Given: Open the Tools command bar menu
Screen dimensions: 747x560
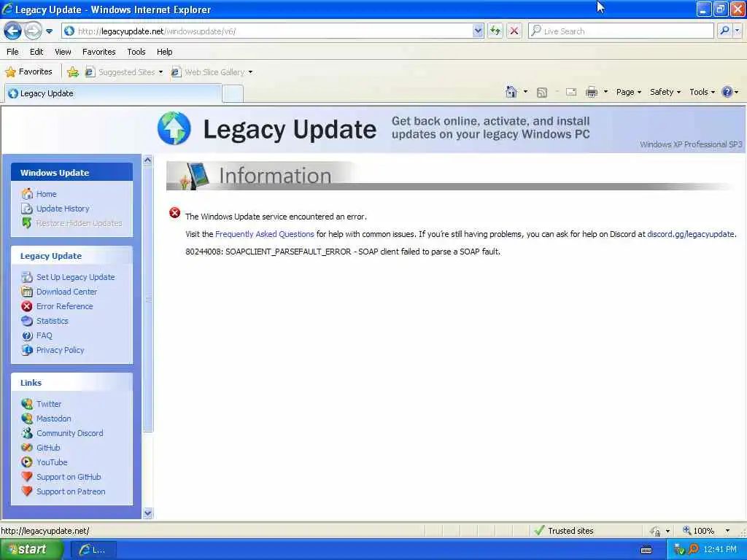Looking at the screenshot, I should coord(702,92).
